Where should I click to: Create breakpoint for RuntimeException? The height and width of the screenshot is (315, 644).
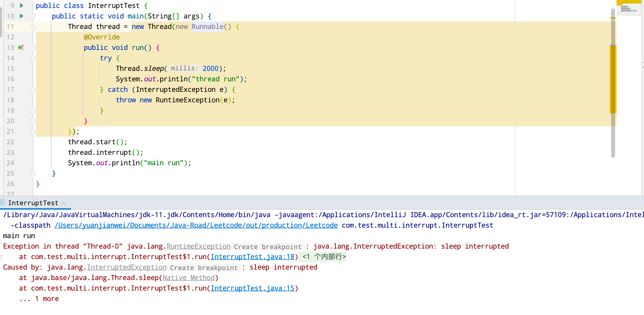[267, 247]
